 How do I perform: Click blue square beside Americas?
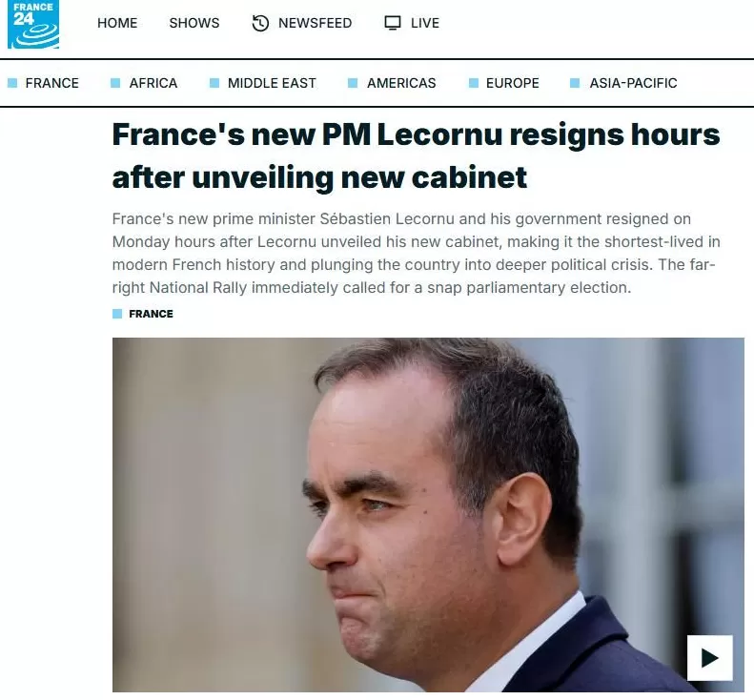pos(353,83)
